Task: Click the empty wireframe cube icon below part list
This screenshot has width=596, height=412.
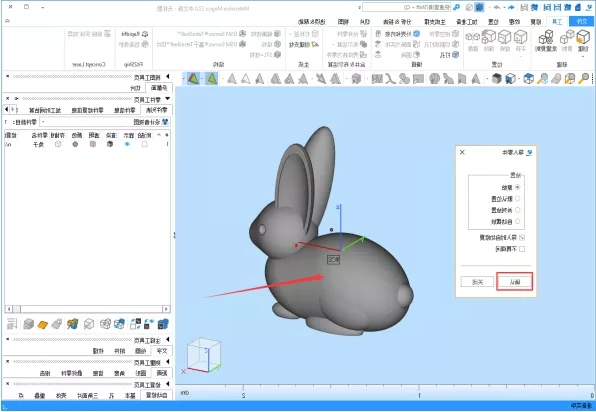Action: tap(89, 324)
